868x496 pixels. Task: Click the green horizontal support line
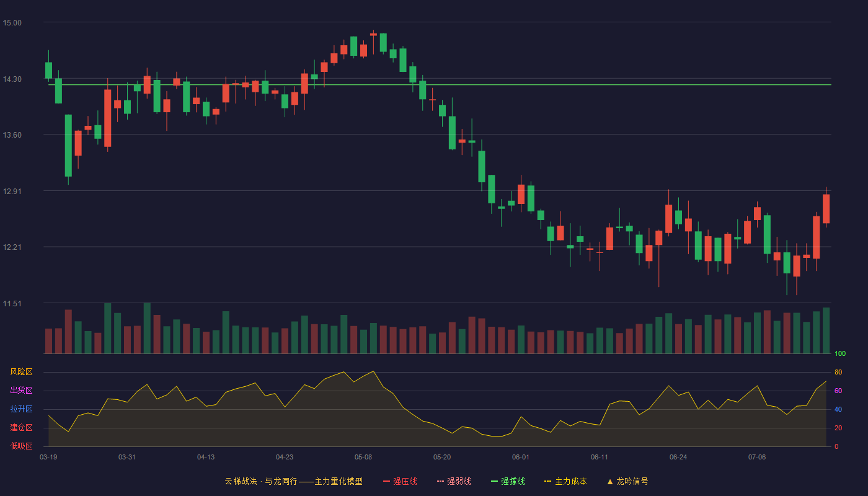(440, 85)
